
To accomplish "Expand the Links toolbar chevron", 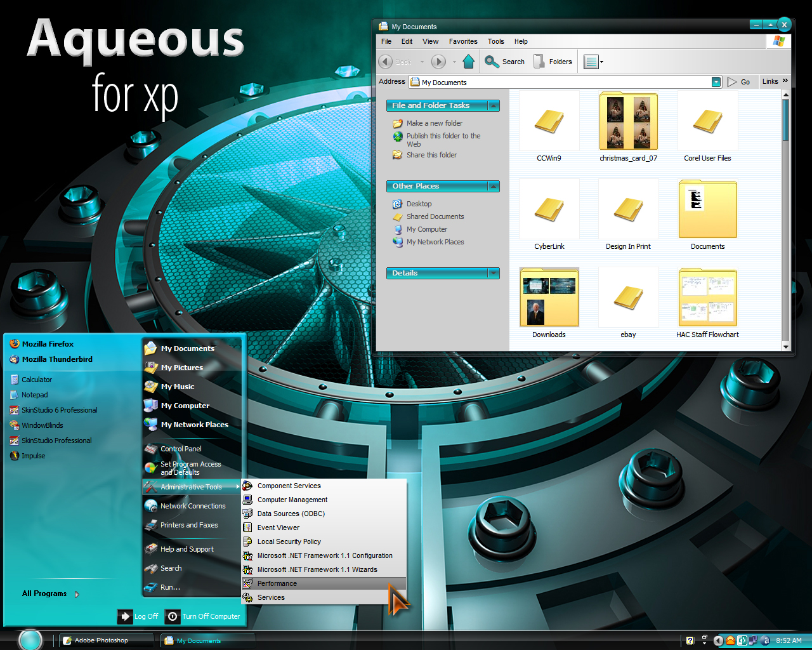I will 785,81.
